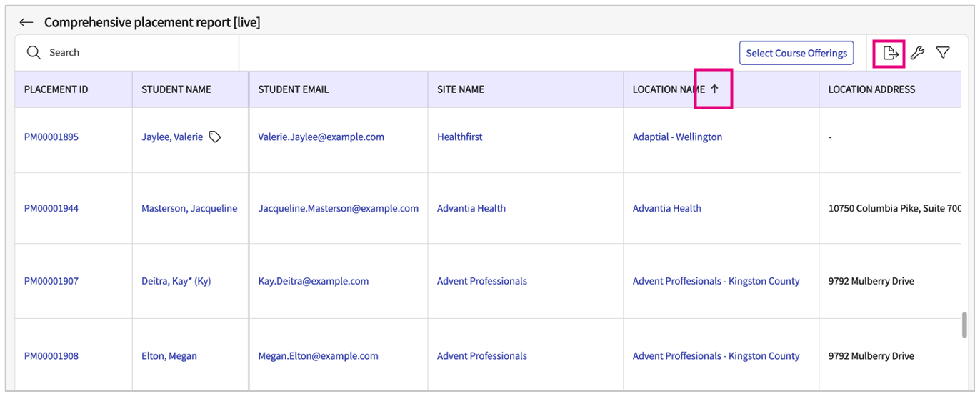Screen dimensions: 980x399
Task: Click the back arrow icon
Action: point(26,22)
